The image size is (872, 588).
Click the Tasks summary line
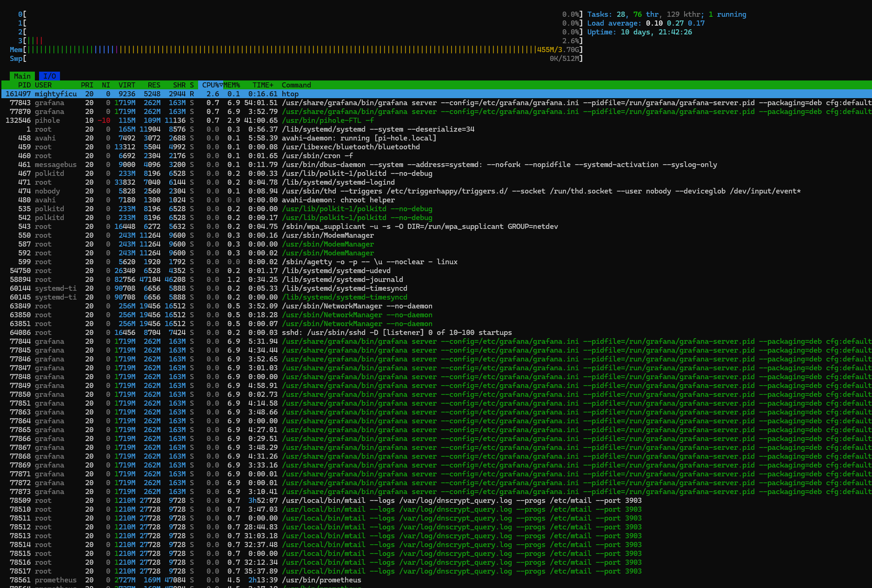[666, 14]
